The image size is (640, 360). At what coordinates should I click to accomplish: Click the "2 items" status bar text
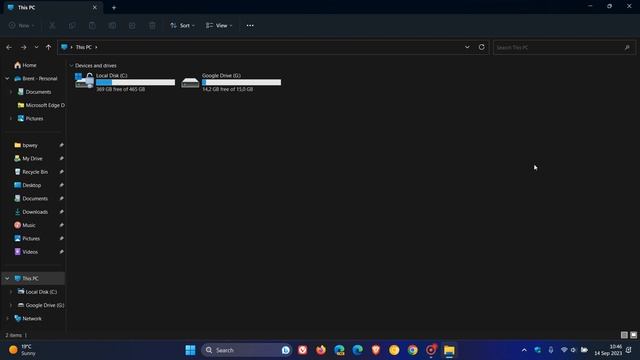tap(13, 335)
